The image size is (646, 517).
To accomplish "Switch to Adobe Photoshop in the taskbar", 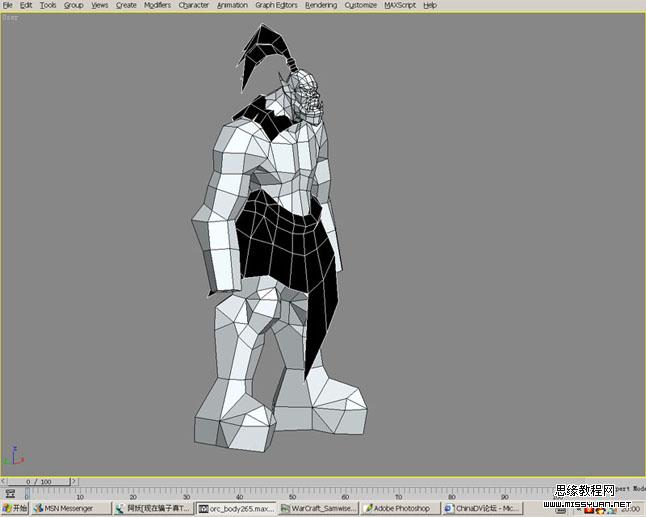I will (x=400, y=508).
